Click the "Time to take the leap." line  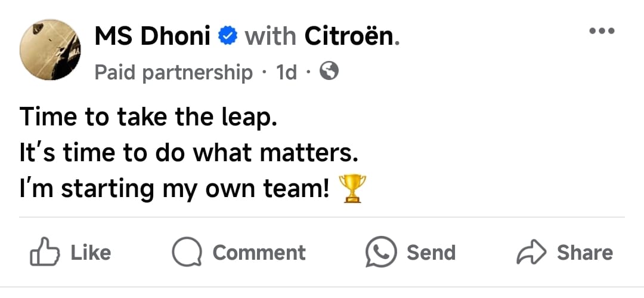(148, 117)
